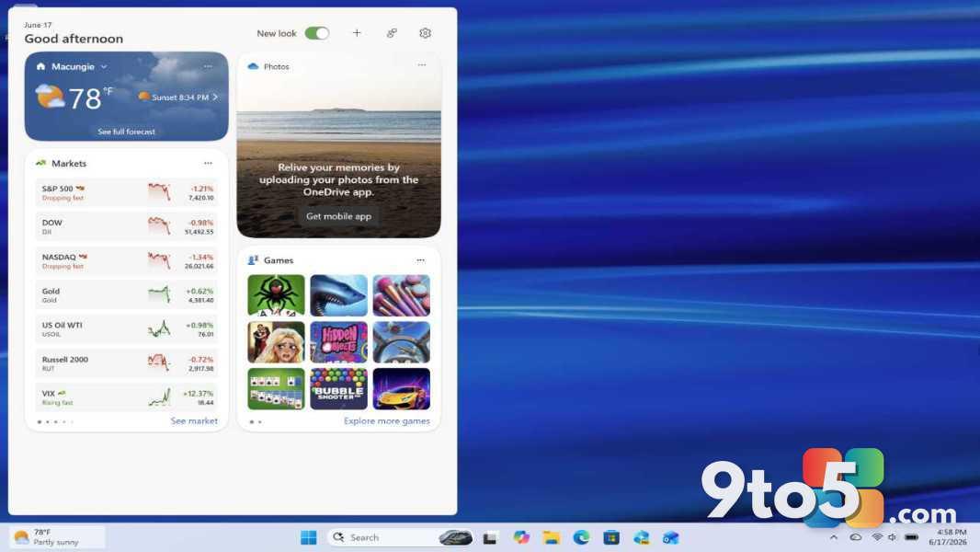Open the widgets profile icon

(392, 33)
